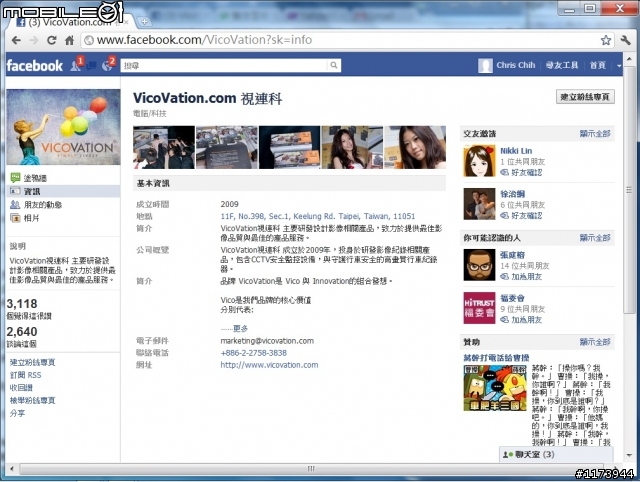640x482 pixels.
Task: Open fourth photo thumbnail with model
Action: [x=352, y=147]
